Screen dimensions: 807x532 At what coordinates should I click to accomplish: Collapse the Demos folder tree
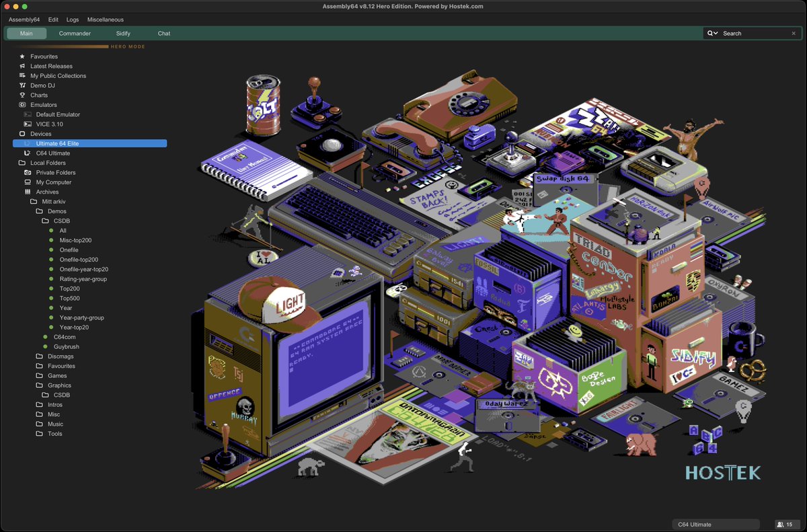(39, 211)
